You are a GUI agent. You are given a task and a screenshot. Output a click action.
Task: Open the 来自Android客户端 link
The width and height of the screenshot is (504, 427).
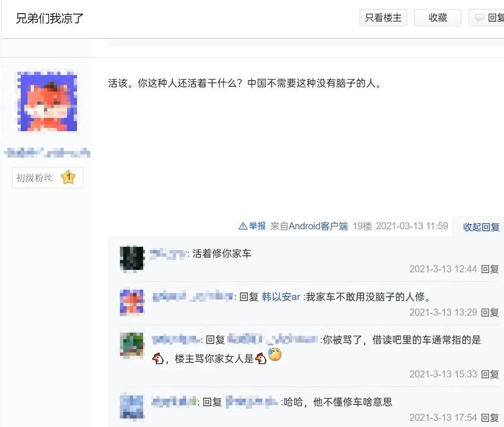pos(309,226)
